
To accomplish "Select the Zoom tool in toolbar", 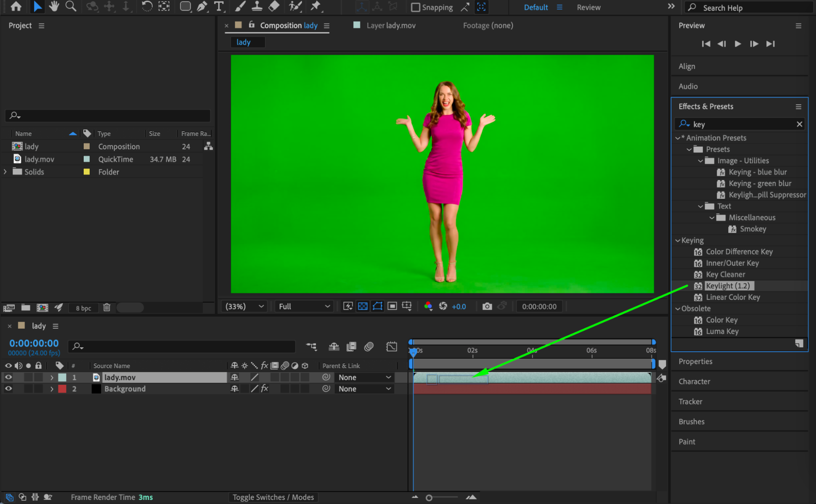I will (71, 6).
